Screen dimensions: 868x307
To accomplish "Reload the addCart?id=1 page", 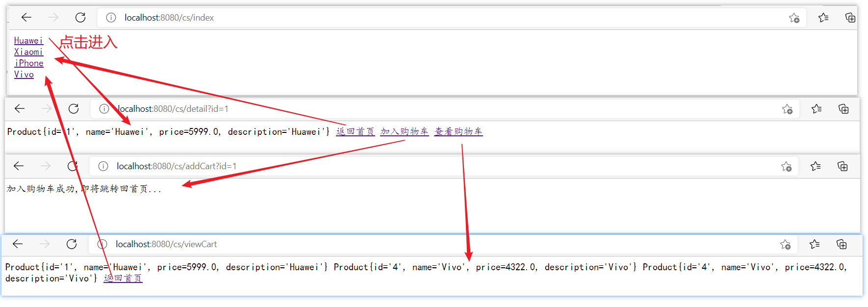I will coord(73,166).
